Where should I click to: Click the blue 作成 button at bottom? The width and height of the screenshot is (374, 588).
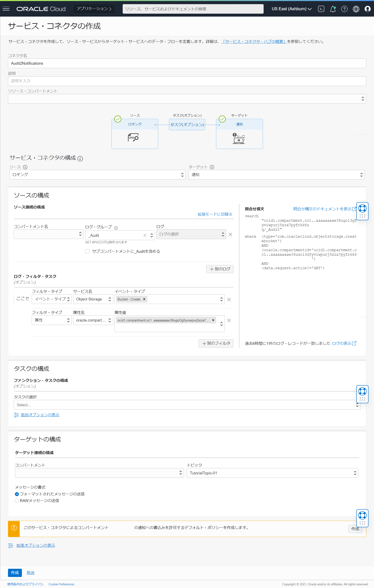click(15, 573)
